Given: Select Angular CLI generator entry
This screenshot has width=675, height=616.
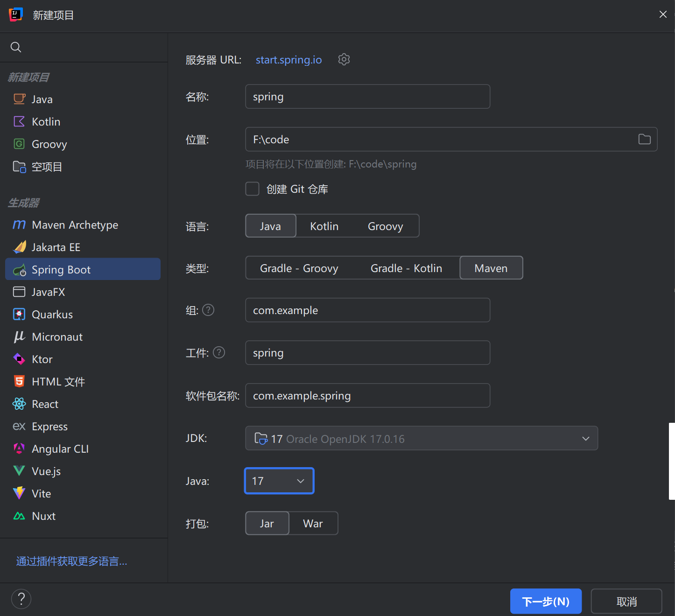Looking at the screenshot, I should tap(83, 448).
